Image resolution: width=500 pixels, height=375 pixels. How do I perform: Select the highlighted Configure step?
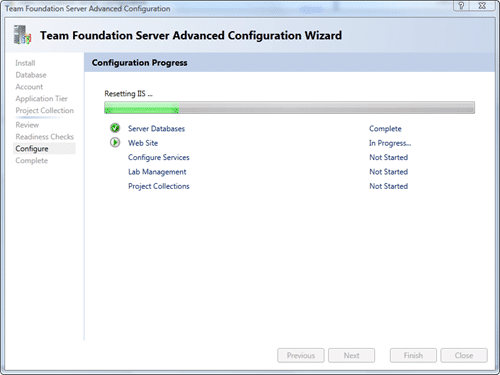(44, 149)
